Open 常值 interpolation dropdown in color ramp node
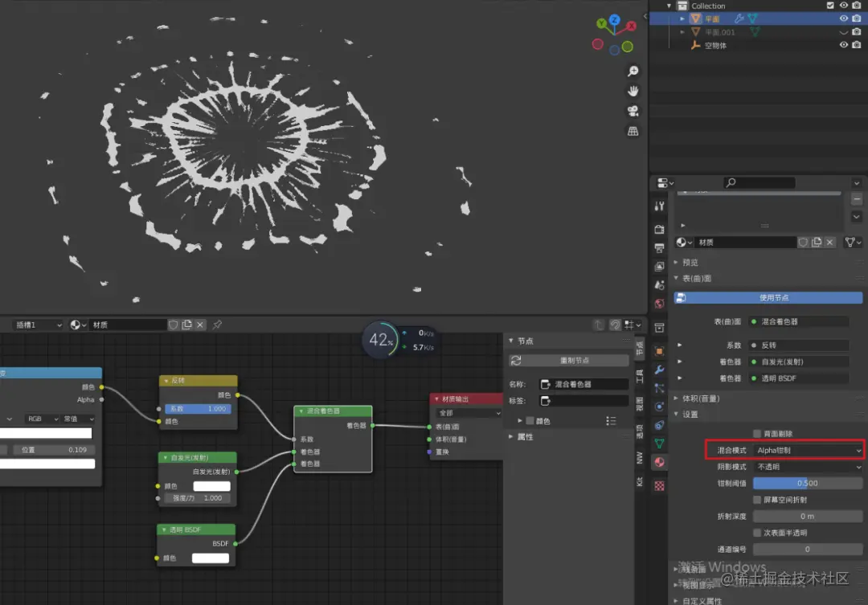The height and width of the screenshot is (605, 868). [x=78, y=419]
